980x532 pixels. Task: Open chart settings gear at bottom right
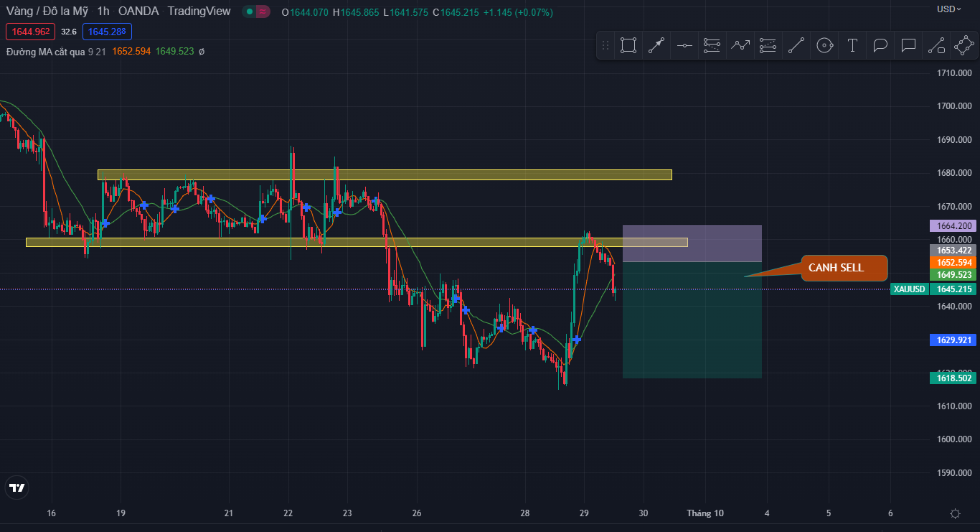tap(955, 513)
